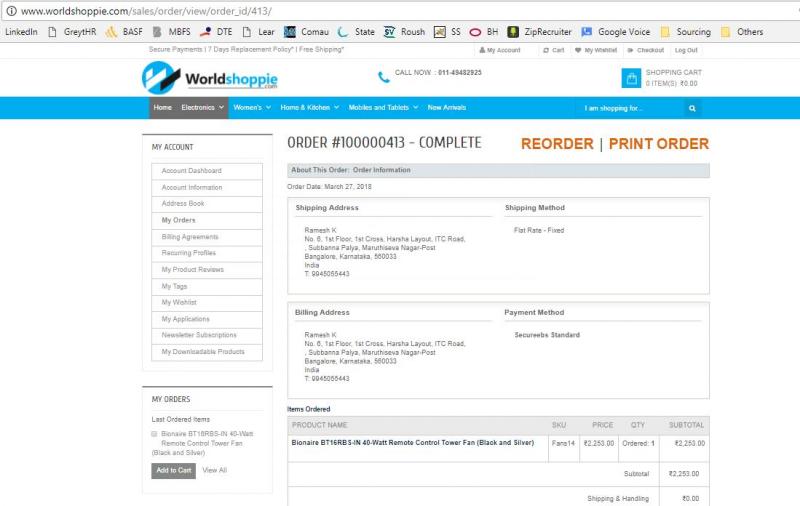Viewport: 800px width, 506px height.
Task: Click View All under My Orders
Action: tap(215, 470)
